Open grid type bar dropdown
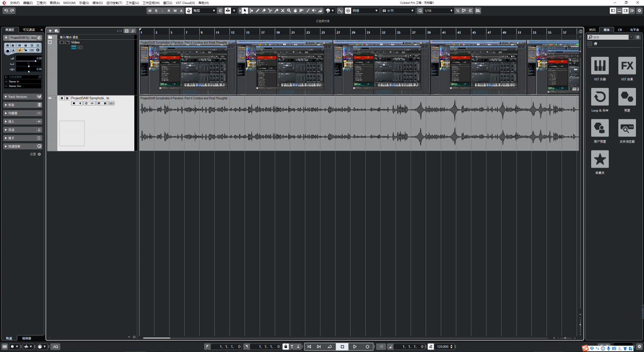The width and height of the screenshot is (644, 352). [x=398, y=11]
